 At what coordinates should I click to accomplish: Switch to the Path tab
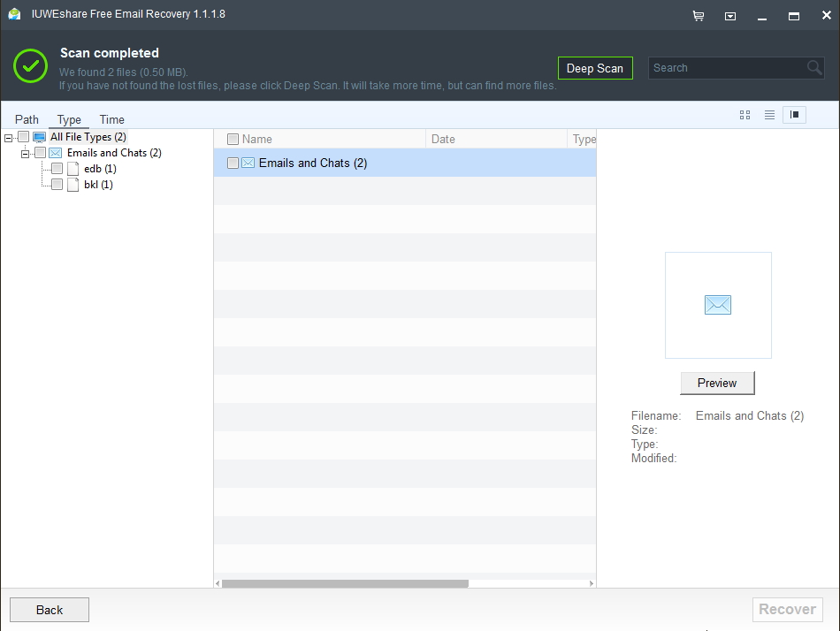tap(27, 119)
